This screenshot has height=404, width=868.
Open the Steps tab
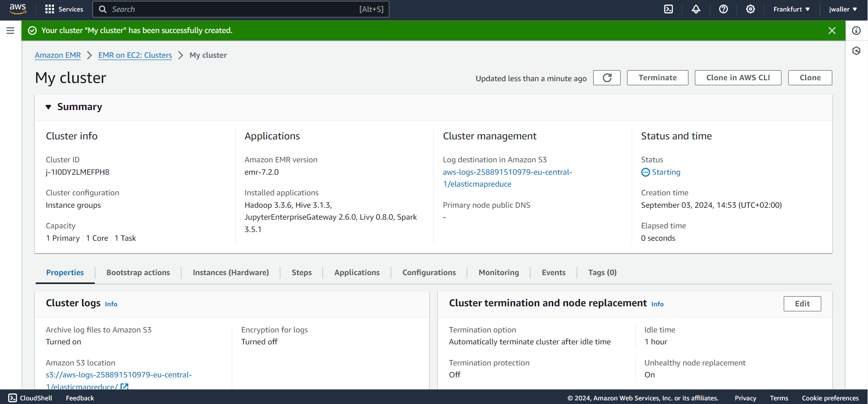tap(302, 272)
